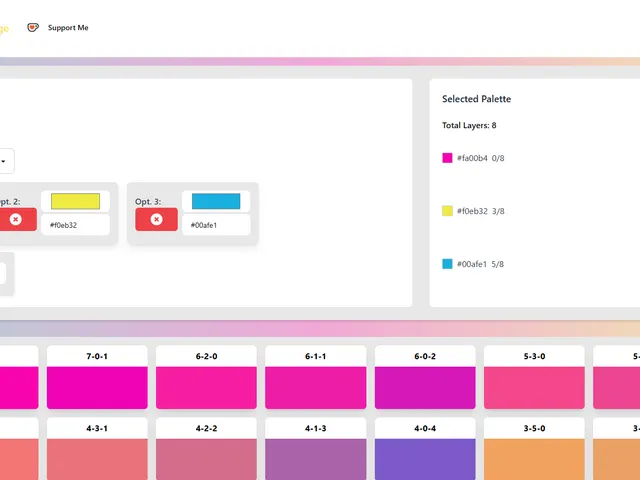Click the Selected Palette heading

476,99
